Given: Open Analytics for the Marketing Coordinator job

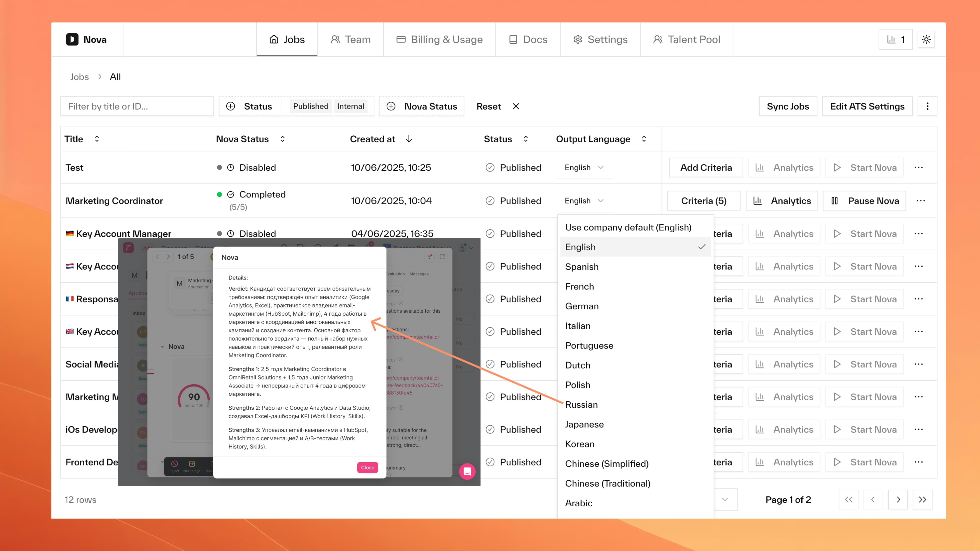Looking at the screenshot, I should coord(781,201).
